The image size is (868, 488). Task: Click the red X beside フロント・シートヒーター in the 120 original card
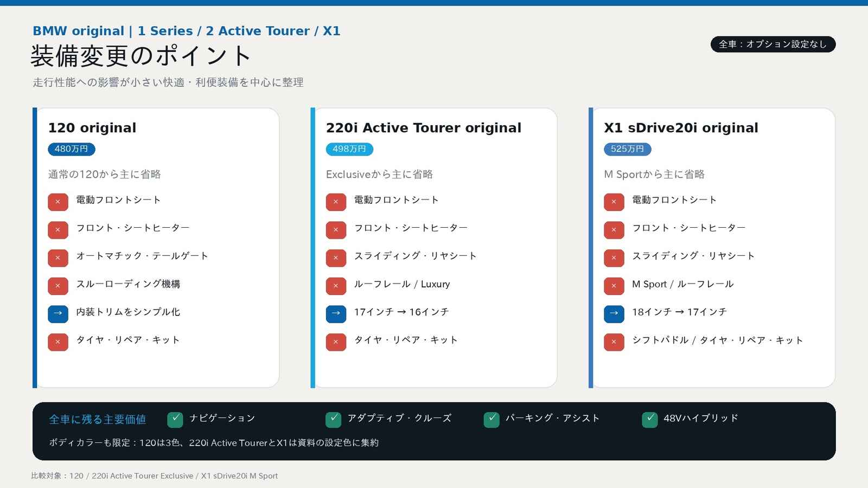tap(58, 230)
